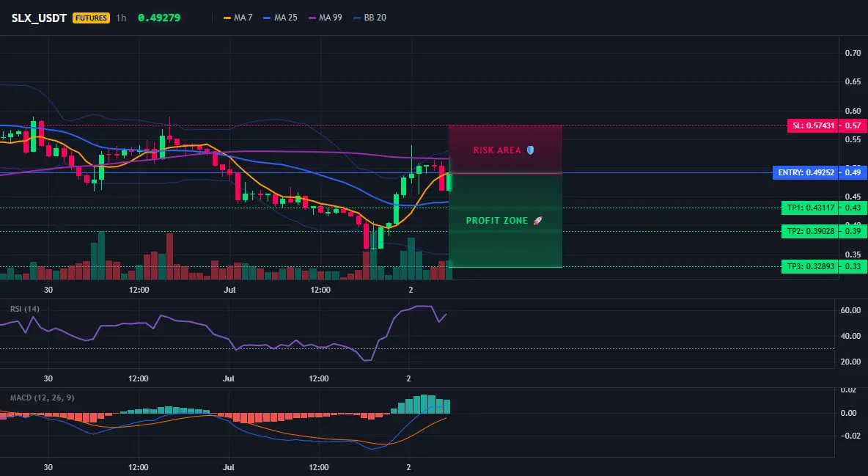Click the SLX_USDT symbol name

coord(39,18)
